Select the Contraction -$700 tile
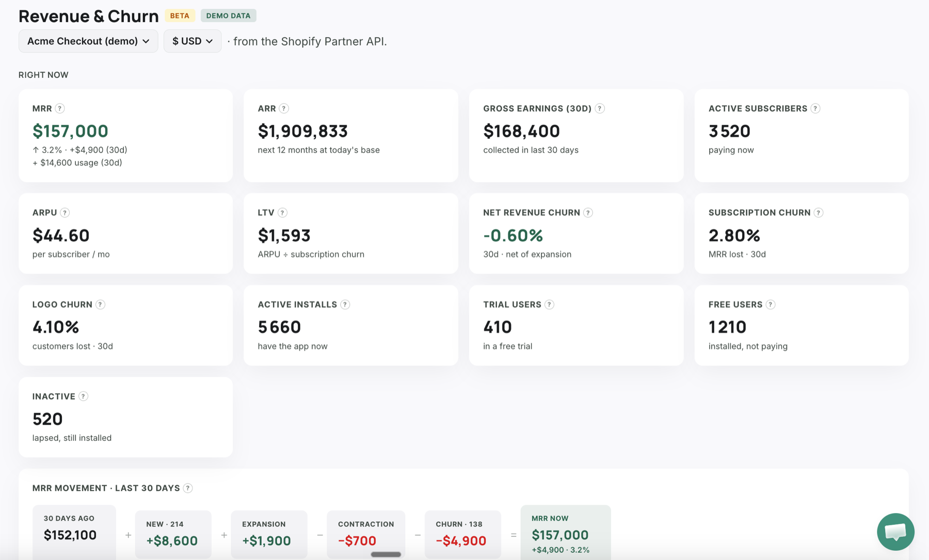Image resolution: width=929 pixels, height=560 pixels. (366, 534)
